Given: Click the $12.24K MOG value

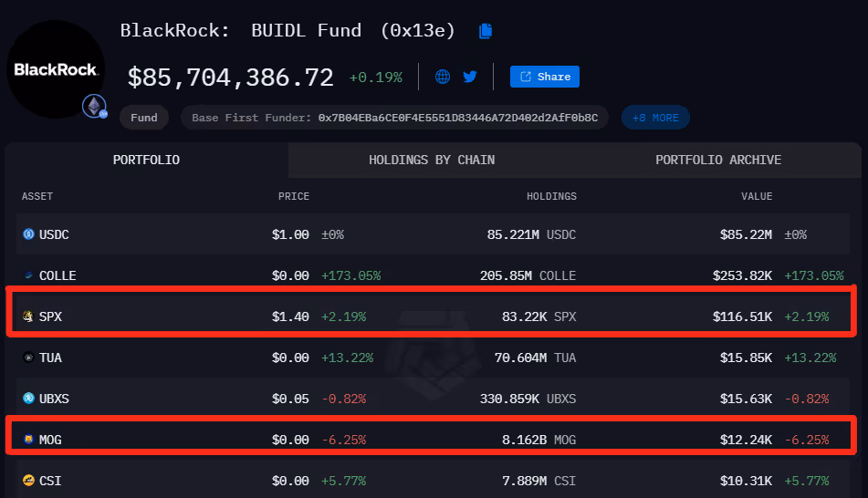Looking at the screenshot, I should (x=746, y=440).
